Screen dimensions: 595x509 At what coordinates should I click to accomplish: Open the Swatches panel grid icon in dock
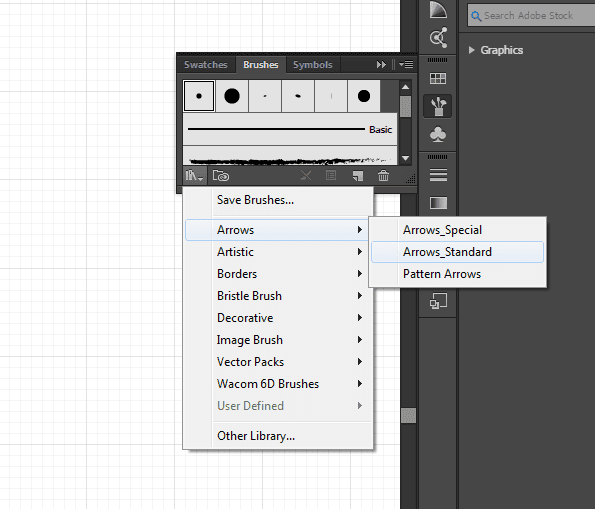[x=438, y=79]
